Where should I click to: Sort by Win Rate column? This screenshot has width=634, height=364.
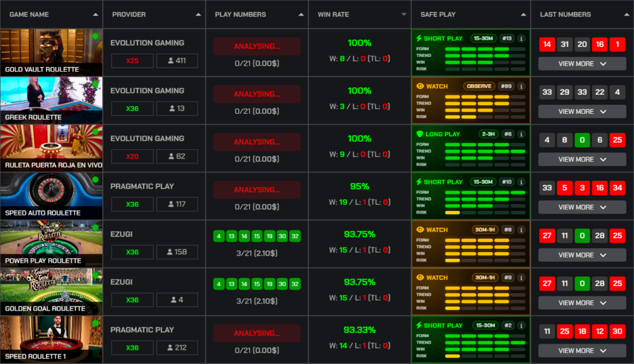click(x=404, y=15)
